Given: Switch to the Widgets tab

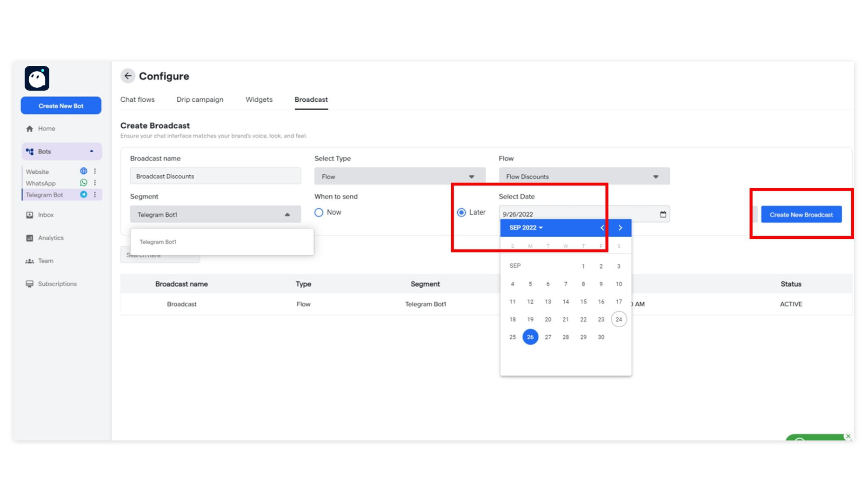Looking at the screenshot, I should click(x=259, y=99).
